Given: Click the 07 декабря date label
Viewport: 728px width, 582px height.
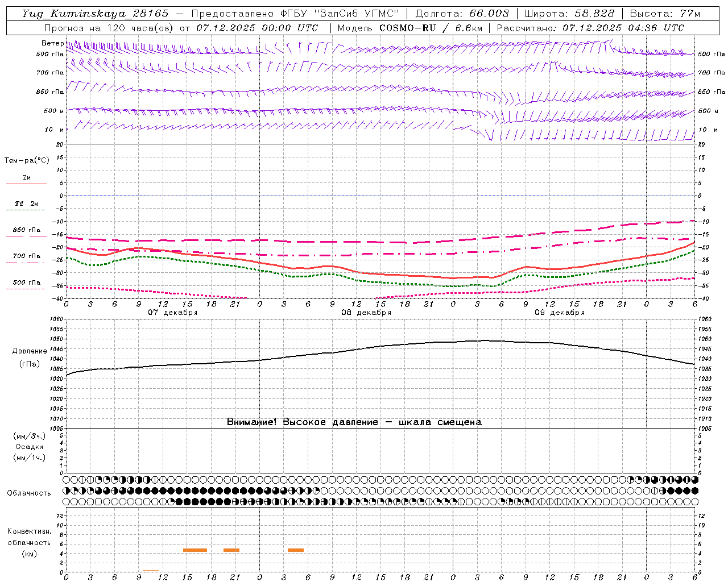Looking at the screenshot, I should [x=172, y=313].
